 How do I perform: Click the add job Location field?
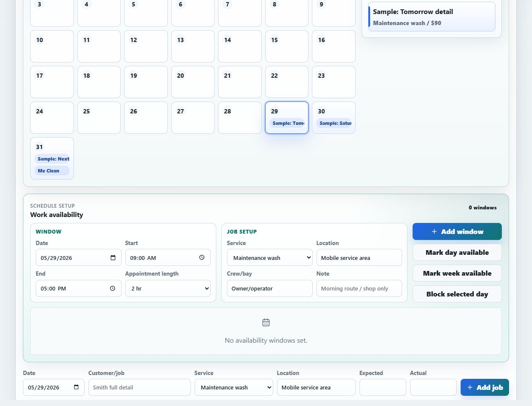[316, 387]
